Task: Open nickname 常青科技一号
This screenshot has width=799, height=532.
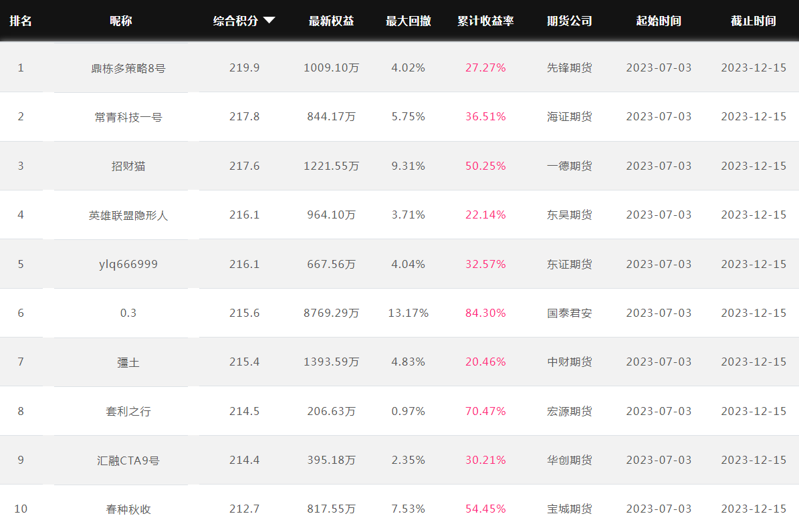Action: click(x=128, y=117)
